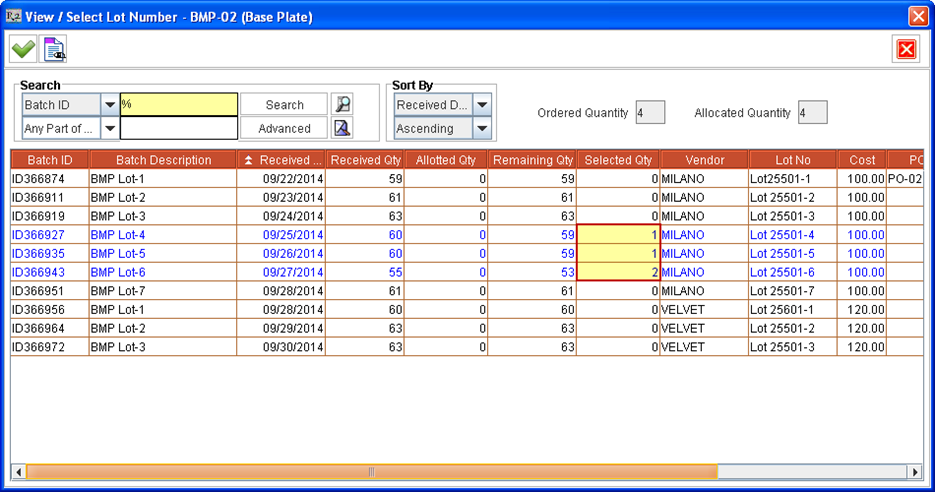Click the red X cancel icon in toolbar

pos(906,49)
